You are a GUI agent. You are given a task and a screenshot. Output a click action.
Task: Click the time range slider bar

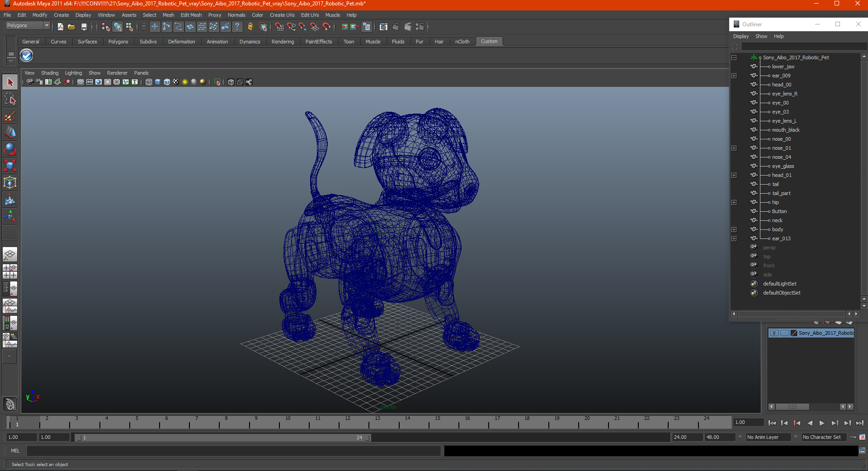[x=223, y=438]
